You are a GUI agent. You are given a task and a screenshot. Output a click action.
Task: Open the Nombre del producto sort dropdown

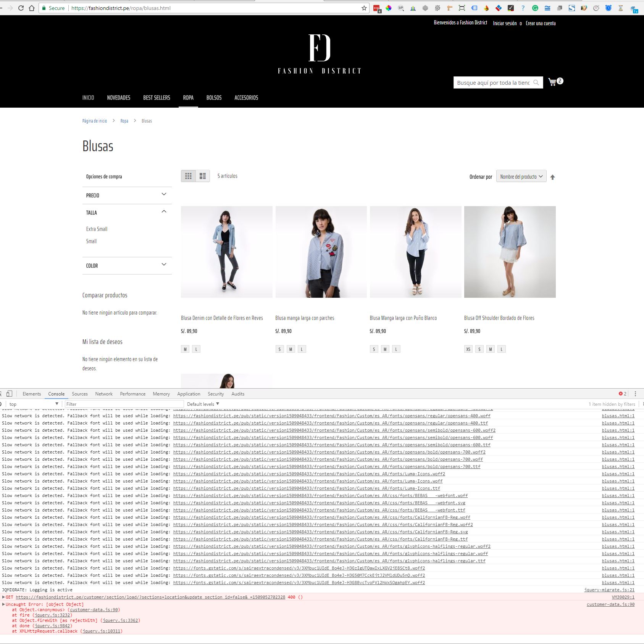[x=521, y=176]
